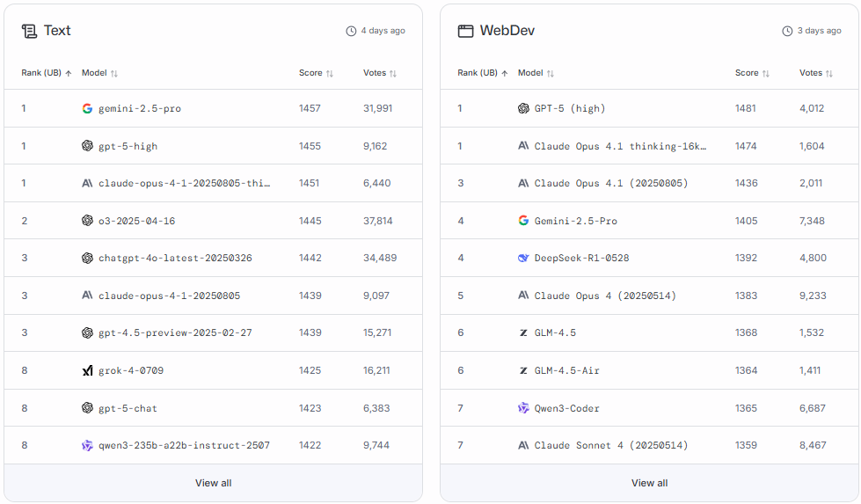861x504 pixels.
Task: Click score 1405 for Gemini-2.5-Pro
Action: (x=747, y=221)
